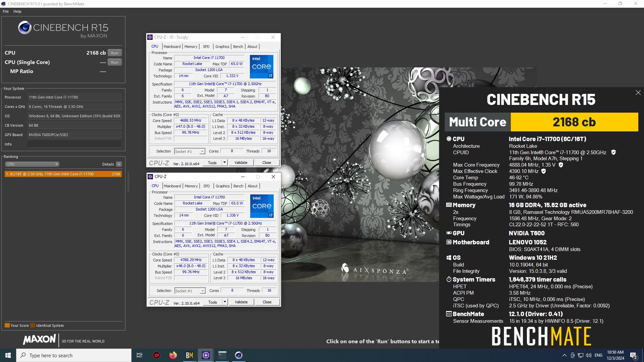Image resolution: width=644 pixels, height=362 pixels.
Task: Open Socket #1 selection in lower CPU-Z
Action: coord(190,291)
